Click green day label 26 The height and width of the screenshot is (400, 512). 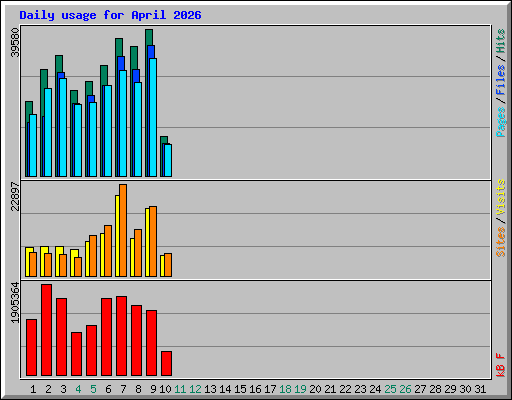[x=405, y=389]
